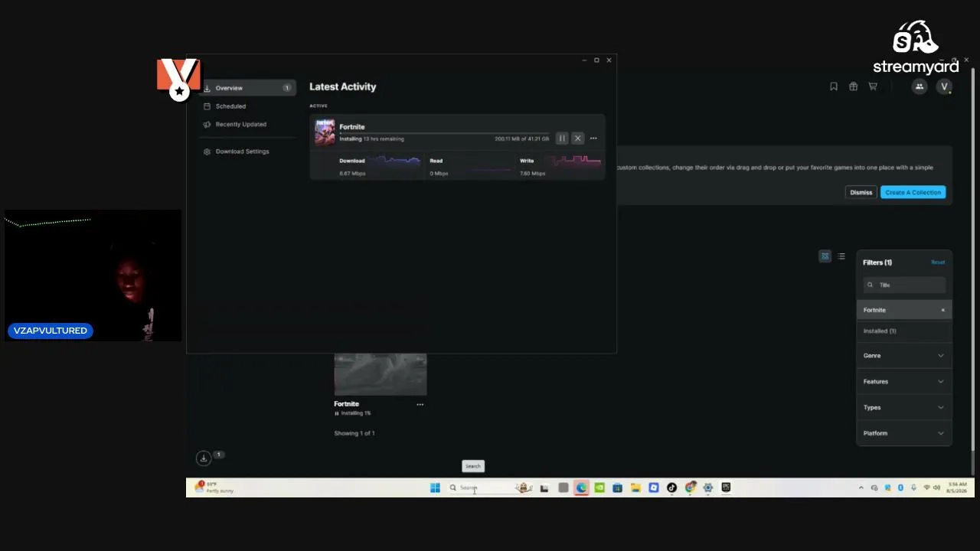Click the Fortnite cover art in Latest Activity
This screenshot has height=551, width=980.
[x=325, y=132]
